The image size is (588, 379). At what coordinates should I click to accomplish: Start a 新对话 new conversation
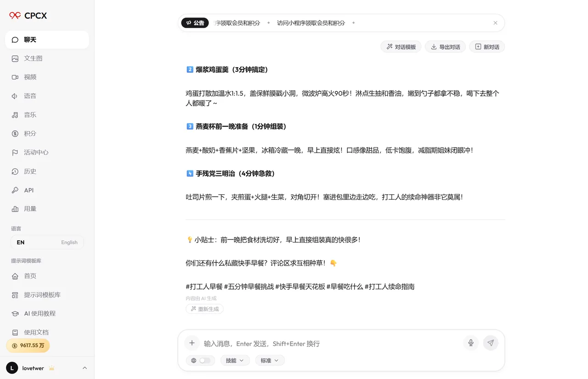coord(487,47)
